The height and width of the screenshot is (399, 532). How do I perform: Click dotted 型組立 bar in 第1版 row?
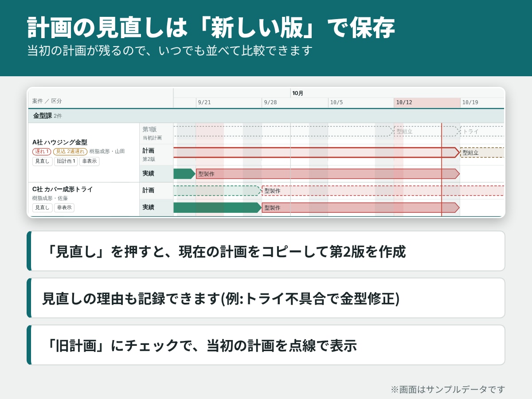point(427,131)
